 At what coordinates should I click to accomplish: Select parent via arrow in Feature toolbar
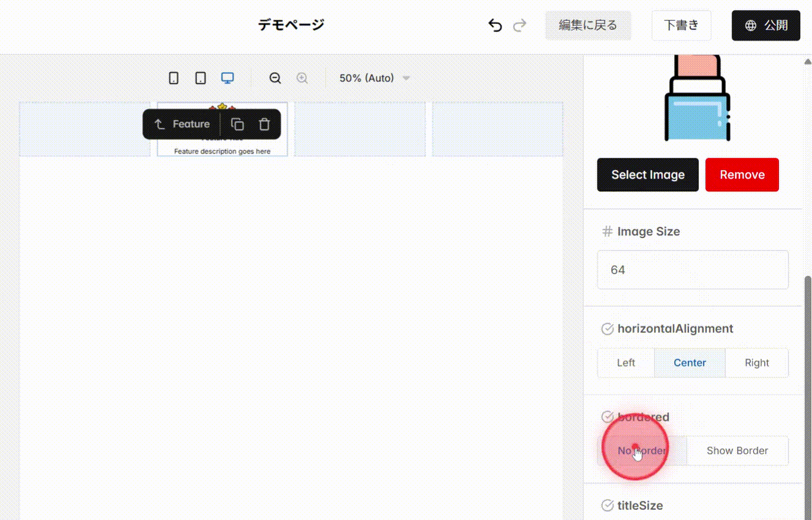(x=160, y=124)
